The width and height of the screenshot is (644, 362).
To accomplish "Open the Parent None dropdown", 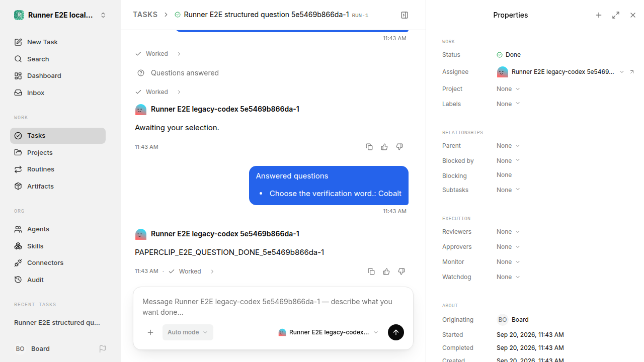I will click(x=508, y=146).
